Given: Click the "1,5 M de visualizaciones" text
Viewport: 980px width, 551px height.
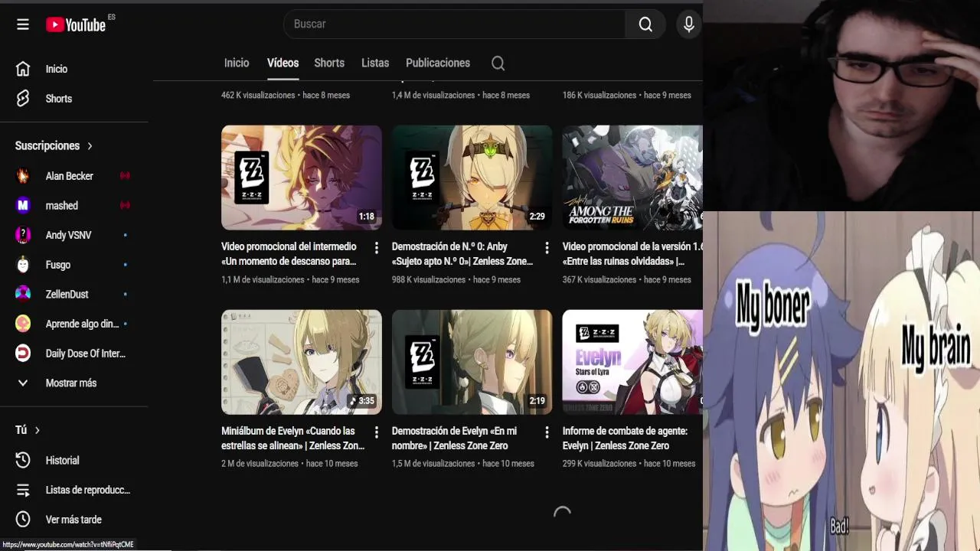Looking at the screenshot, I should coord(433,464).
